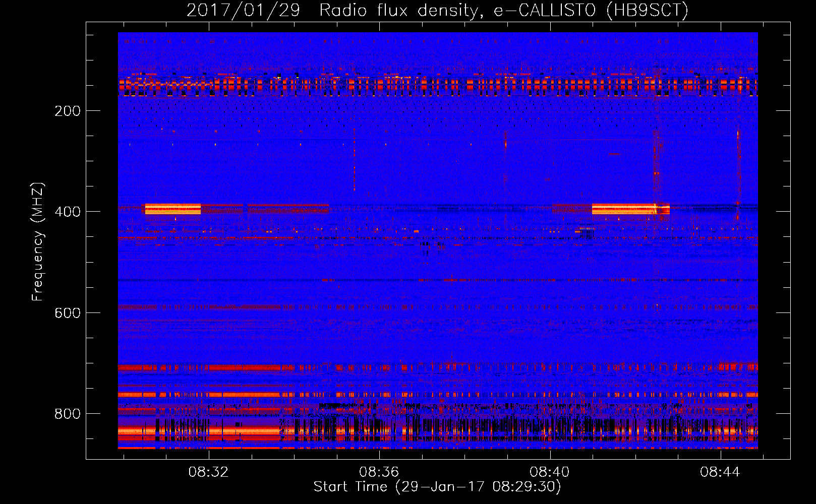Click the plot title 'Radio flux density, e-CALLISTO (HB9SCT)'

(x=504, y=11)
